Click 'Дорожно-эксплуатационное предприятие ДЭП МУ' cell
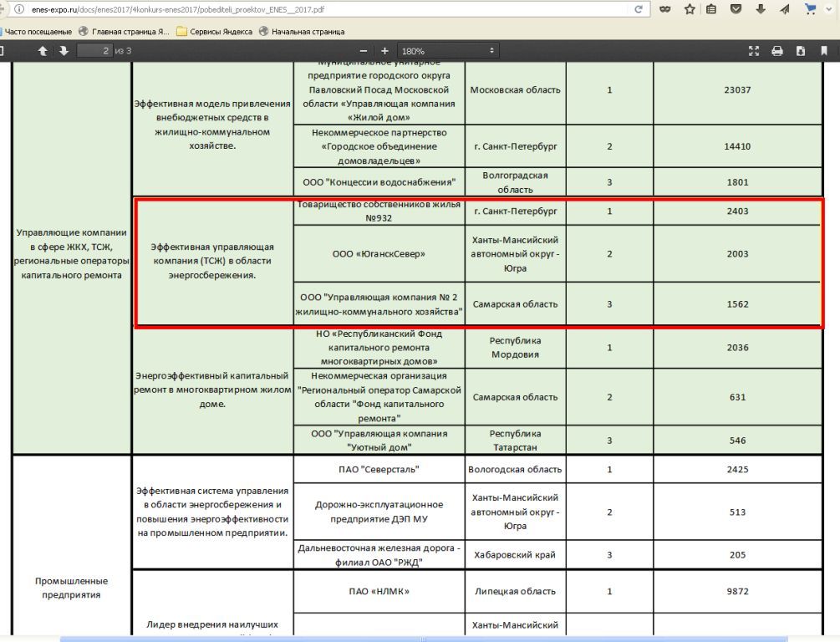 coord(379,512)
